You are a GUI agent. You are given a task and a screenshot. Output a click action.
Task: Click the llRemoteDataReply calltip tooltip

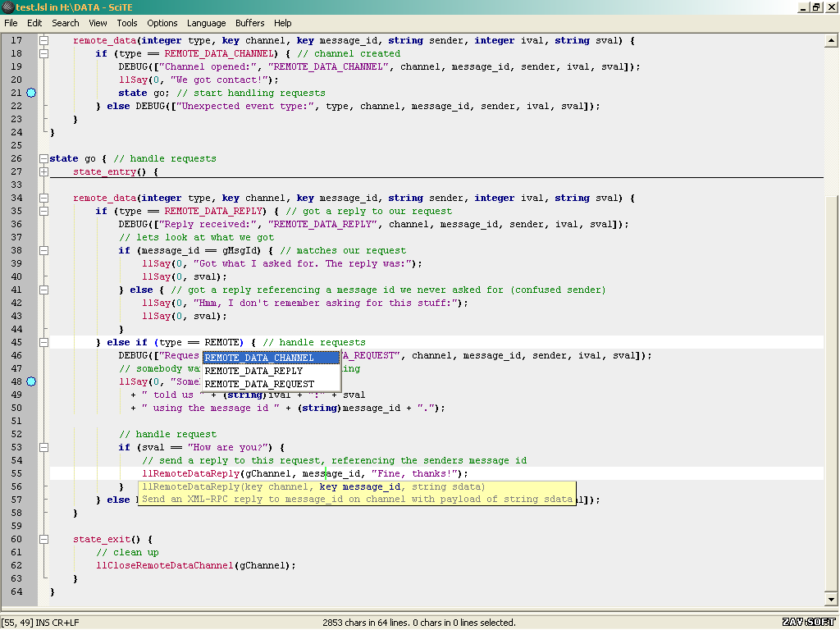[357, 493]
